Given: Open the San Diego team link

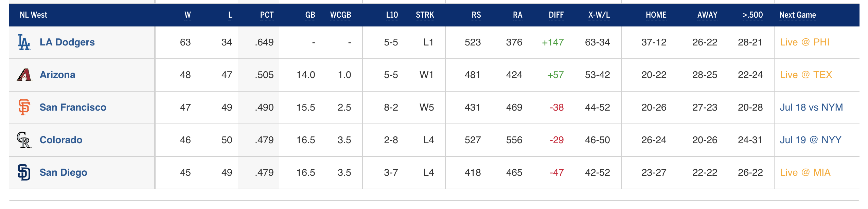Looking at the screenshot, I should [x=63, y=173].
